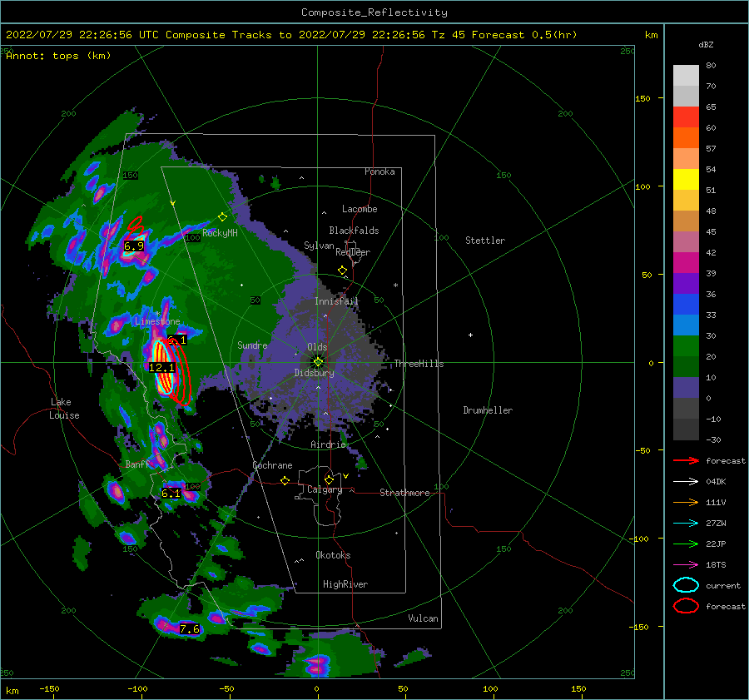Screen dimensions: 749x700
Task: Click the Calgary city label
Action: tap(325, 489)
